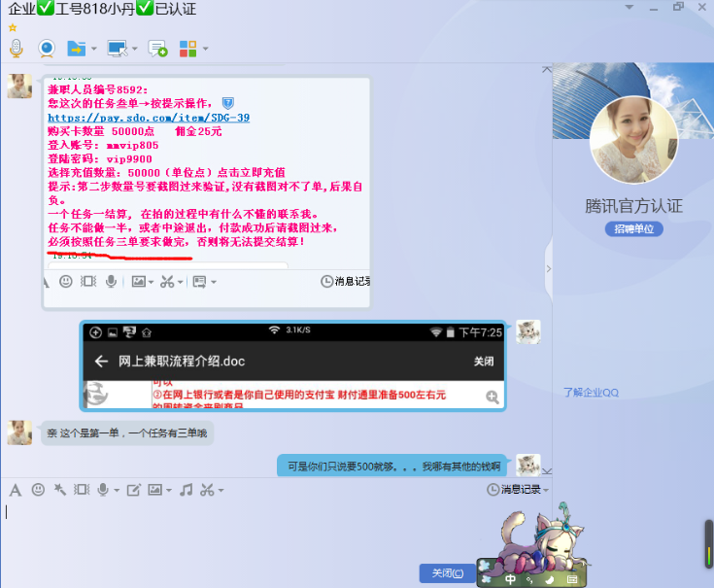Send a window shake icon in input toolbar

click(x=82, y=490)
